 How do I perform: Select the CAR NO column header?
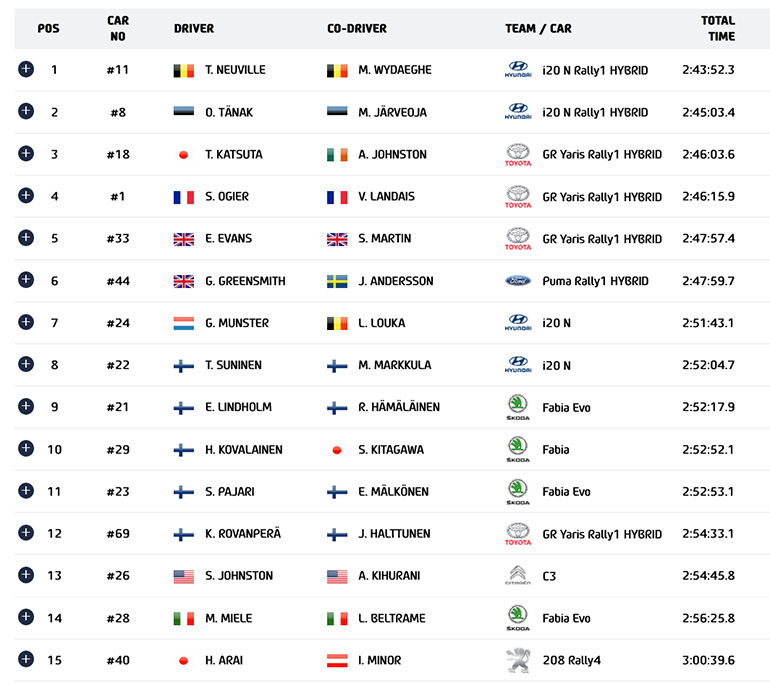[x=118, y=28]
